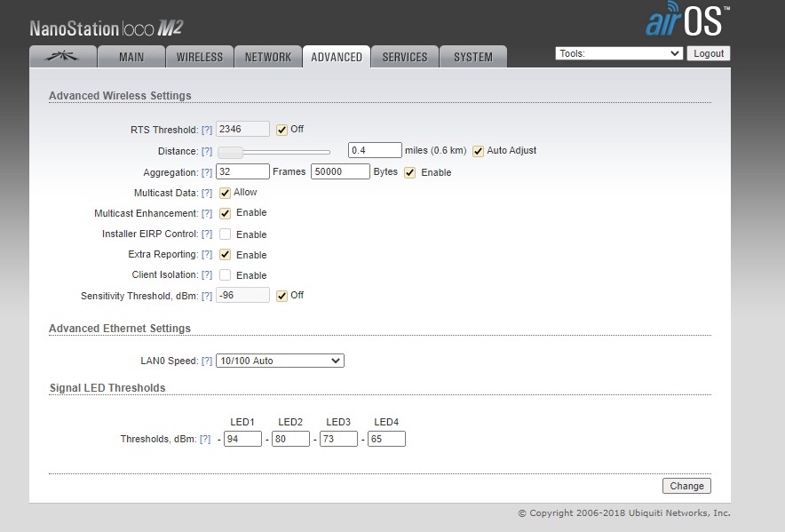The image size is (785, 532).
Task: Click the NanoStation loco M2 title
Action: click(107, 28)
